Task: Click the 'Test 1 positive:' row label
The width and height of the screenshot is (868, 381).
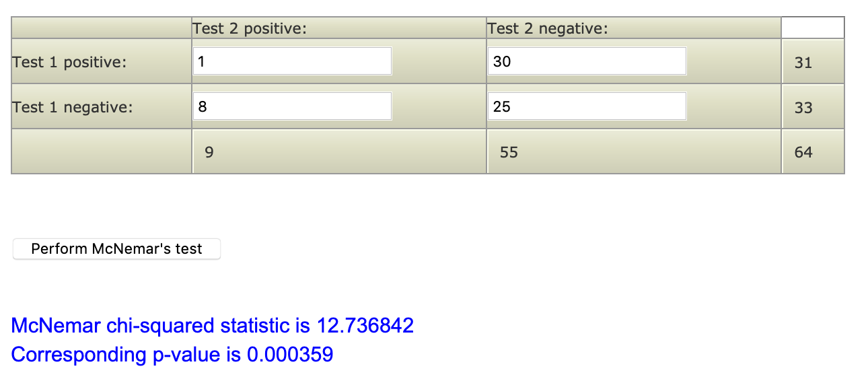Action: point(69,62)
